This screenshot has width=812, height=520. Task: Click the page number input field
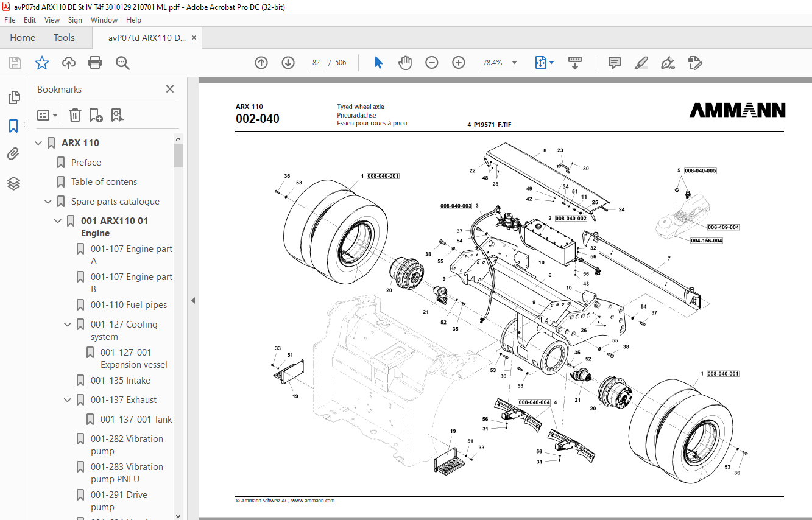coord(316,63)
